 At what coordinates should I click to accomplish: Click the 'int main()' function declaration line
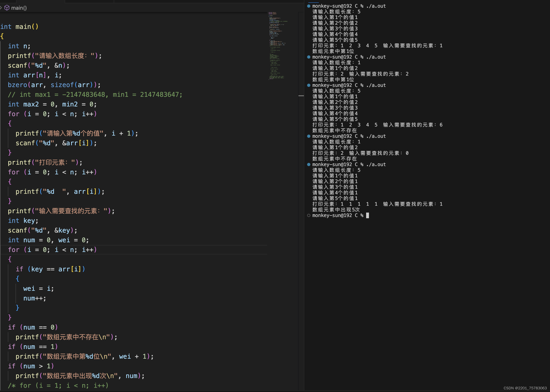pos(19,26)
